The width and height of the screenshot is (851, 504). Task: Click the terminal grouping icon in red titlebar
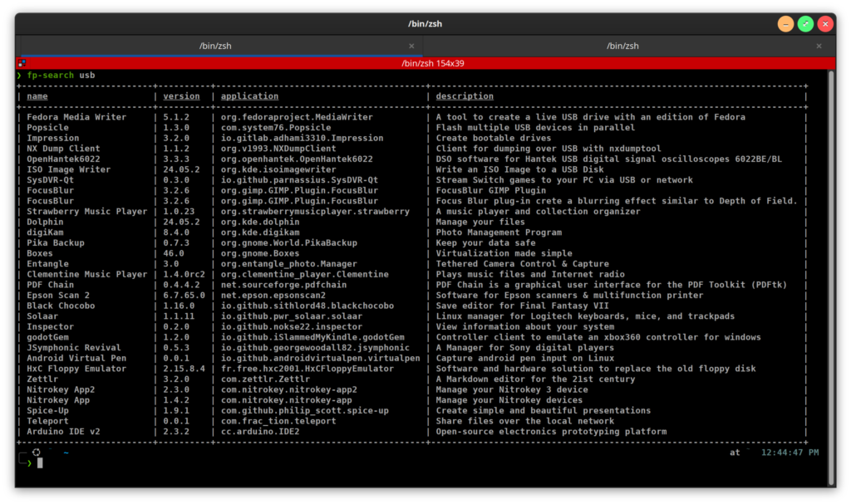(22, 63)
